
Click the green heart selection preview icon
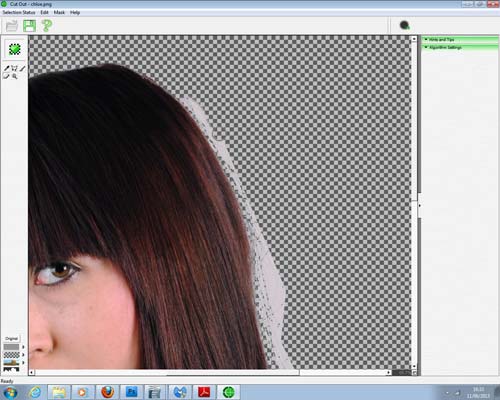point(15,49)
